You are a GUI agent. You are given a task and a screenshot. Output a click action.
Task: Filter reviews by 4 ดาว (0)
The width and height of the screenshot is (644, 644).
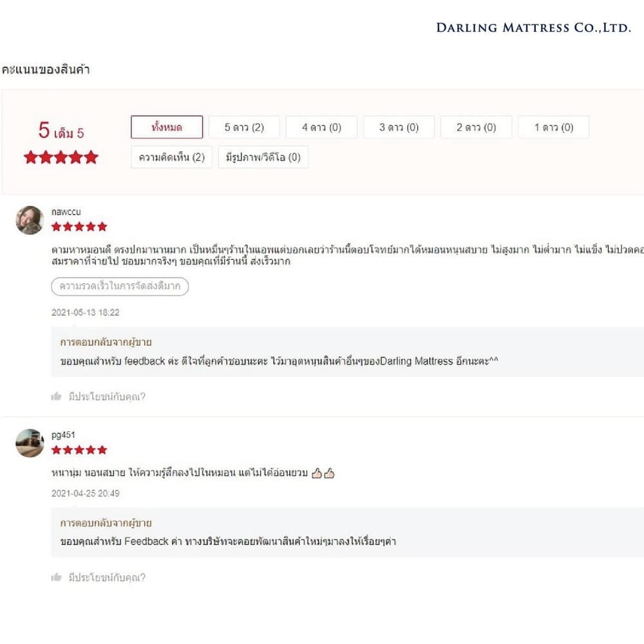[321, 127]
